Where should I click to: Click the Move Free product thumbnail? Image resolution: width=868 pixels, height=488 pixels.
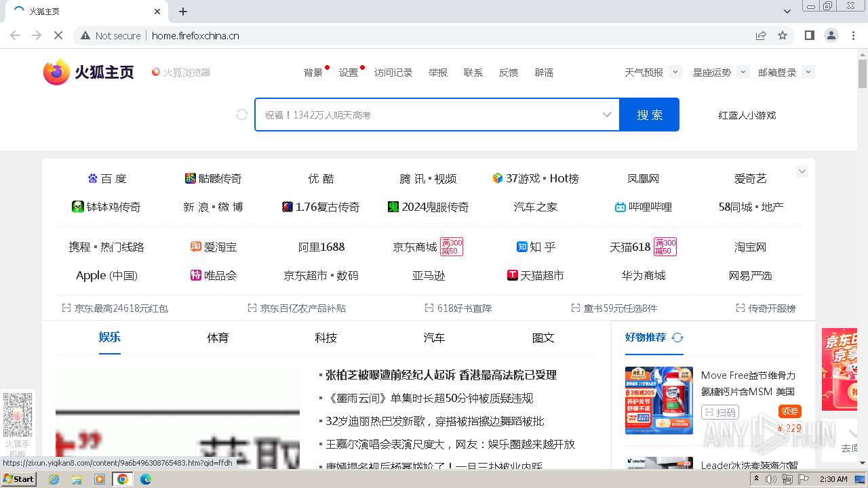(659, 401)
